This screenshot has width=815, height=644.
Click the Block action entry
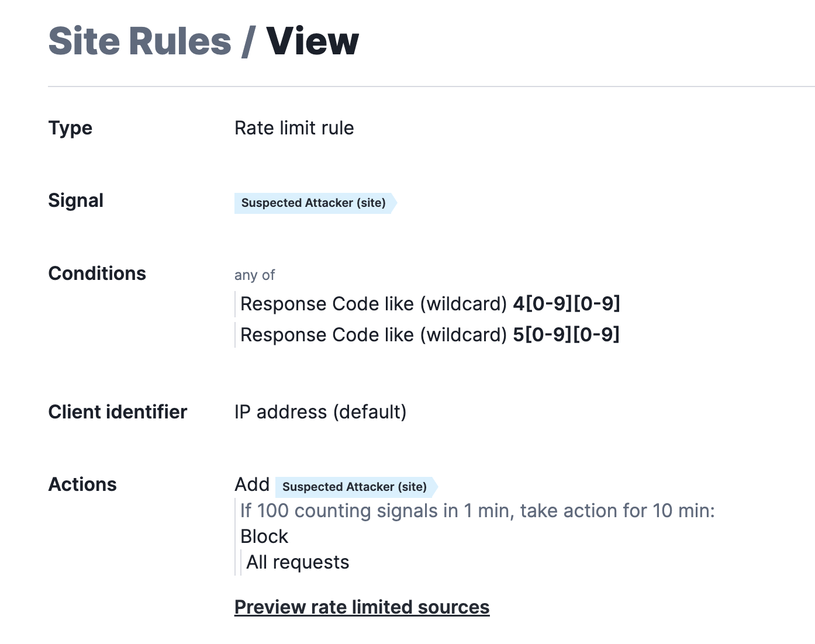(x=264, y=536)
